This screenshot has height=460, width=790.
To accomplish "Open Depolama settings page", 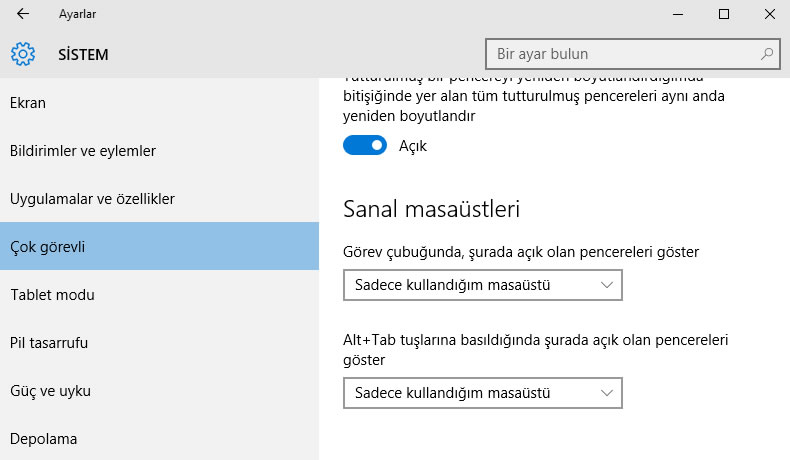I will click(x=159, y=438).
